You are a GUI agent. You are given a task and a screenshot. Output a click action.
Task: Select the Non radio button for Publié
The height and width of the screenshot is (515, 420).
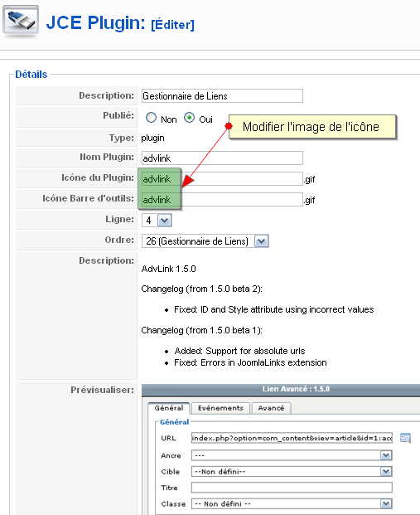pyautogui.click(x=151, y=118)
